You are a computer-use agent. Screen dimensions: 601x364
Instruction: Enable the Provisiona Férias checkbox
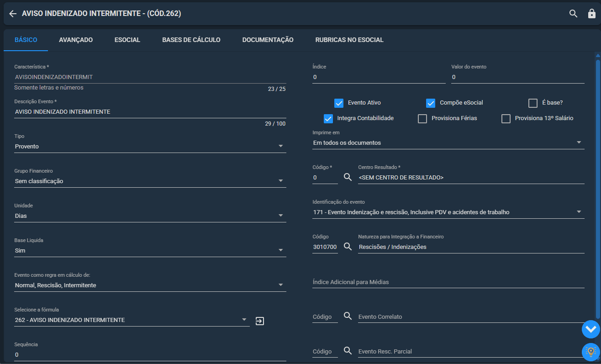422,118
